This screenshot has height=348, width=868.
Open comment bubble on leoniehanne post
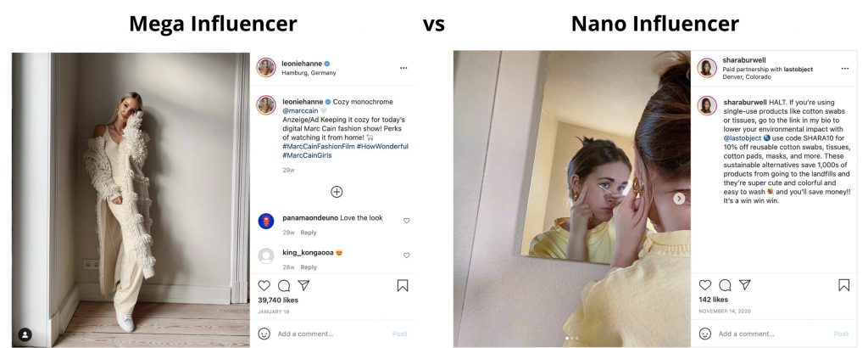tap(284, 285)
